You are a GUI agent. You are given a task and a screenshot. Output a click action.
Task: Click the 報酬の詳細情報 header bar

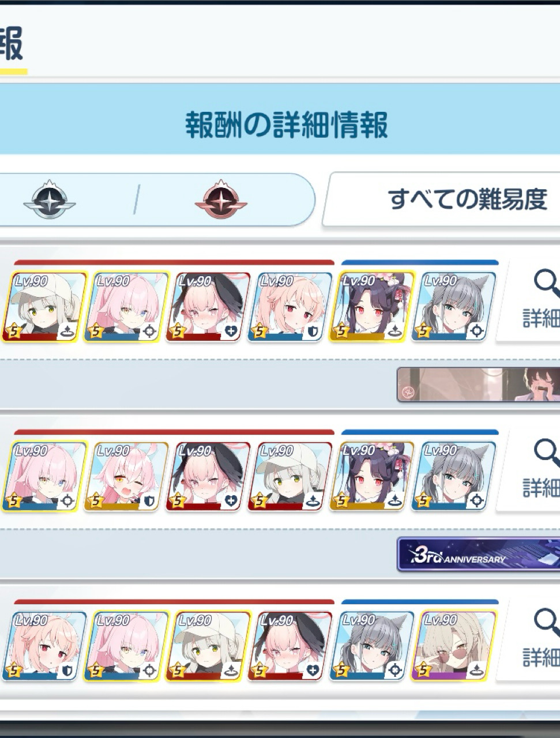(x=280, y=123)
